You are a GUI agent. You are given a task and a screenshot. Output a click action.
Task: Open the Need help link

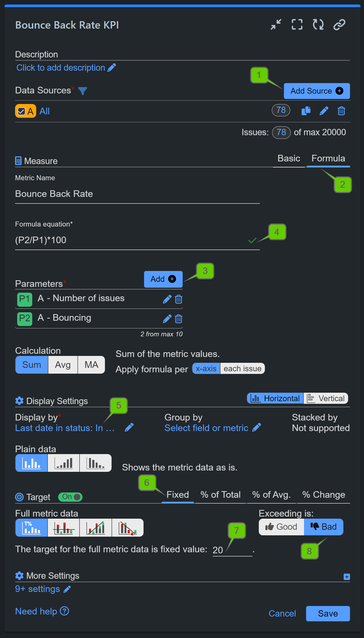click(x=42, y=611)
